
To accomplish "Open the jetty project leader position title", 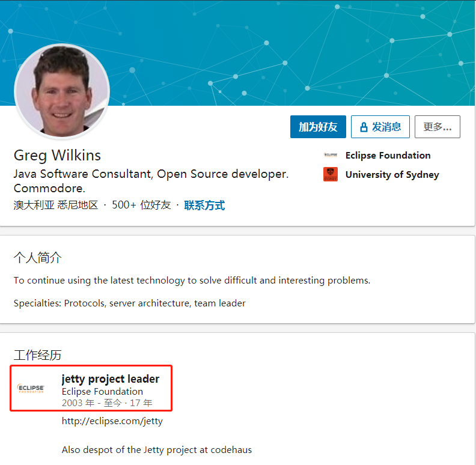I will click(111, 379).
